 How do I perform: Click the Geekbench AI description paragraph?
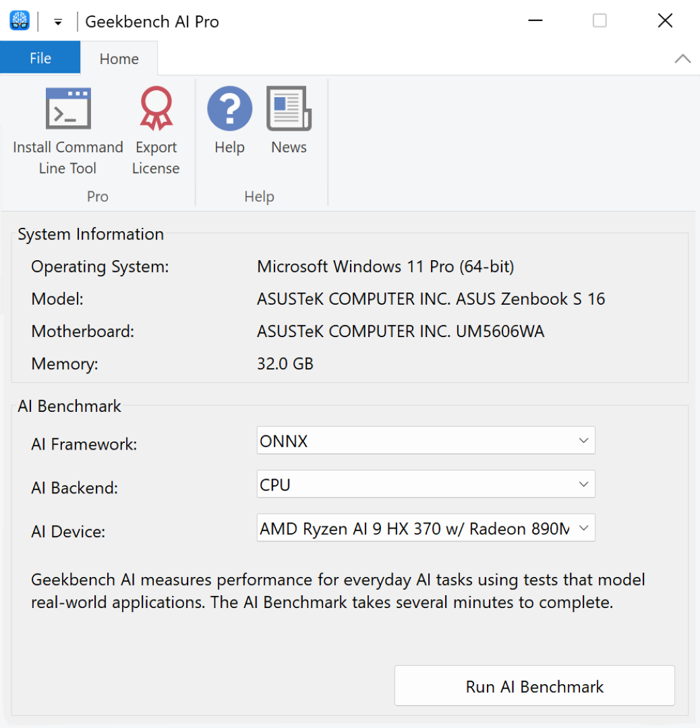tap(338, 591)
